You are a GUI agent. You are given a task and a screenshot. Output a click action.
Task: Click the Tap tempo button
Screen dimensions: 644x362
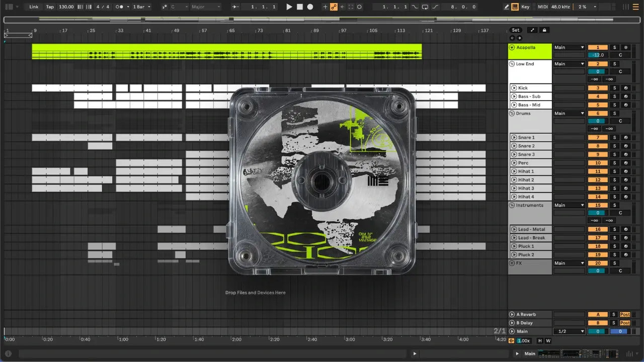pyautogui.click(x=50, y=7)
